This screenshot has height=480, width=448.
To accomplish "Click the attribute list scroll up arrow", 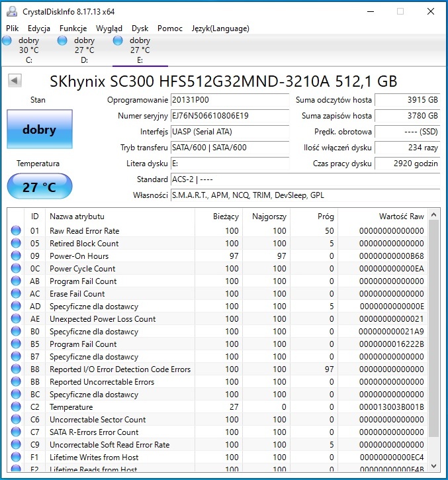I will pos(433,215).
